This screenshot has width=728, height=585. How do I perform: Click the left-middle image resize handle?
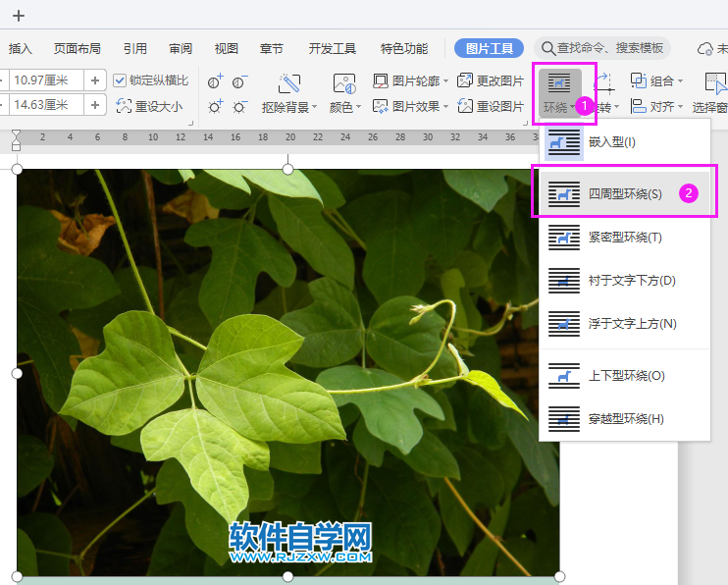[x=17, y=373]
